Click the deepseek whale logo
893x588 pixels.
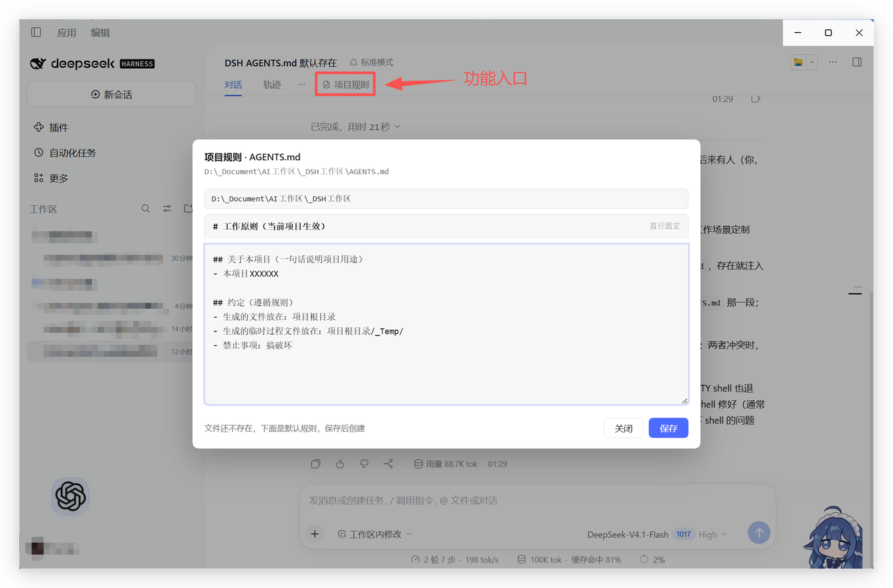coord(38,63)
